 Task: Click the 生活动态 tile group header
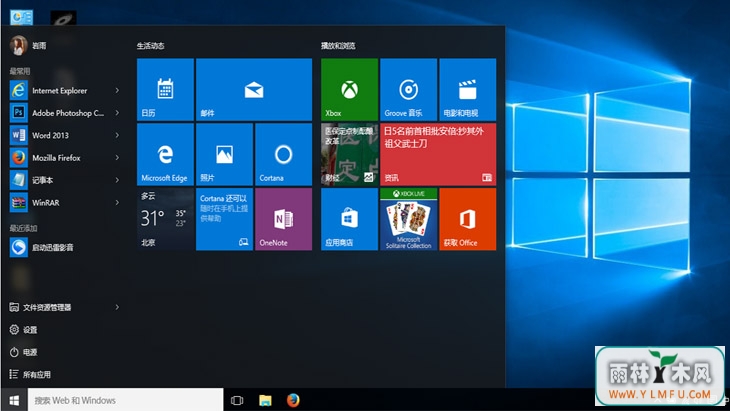click(150, 46)
